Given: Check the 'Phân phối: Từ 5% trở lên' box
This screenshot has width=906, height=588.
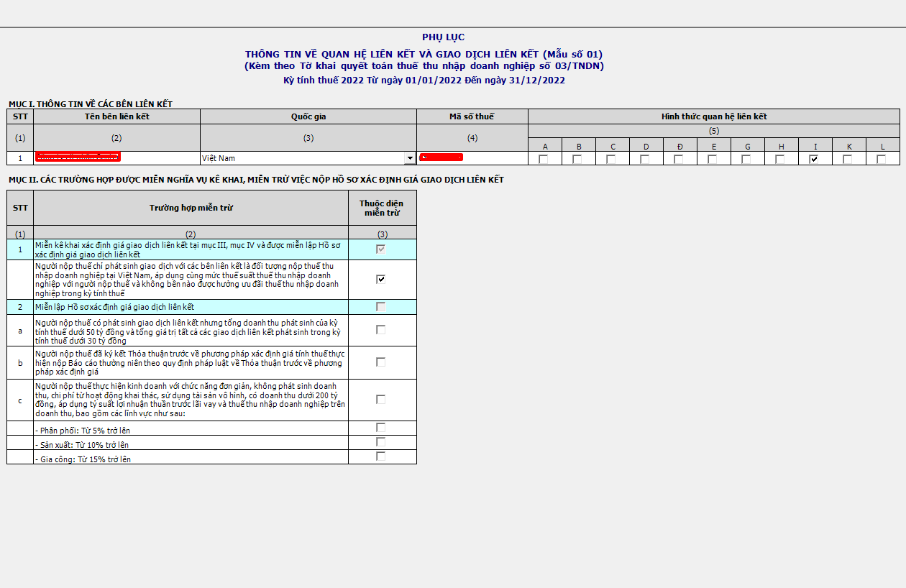Looking at the screenshot, I should [381, 428].
